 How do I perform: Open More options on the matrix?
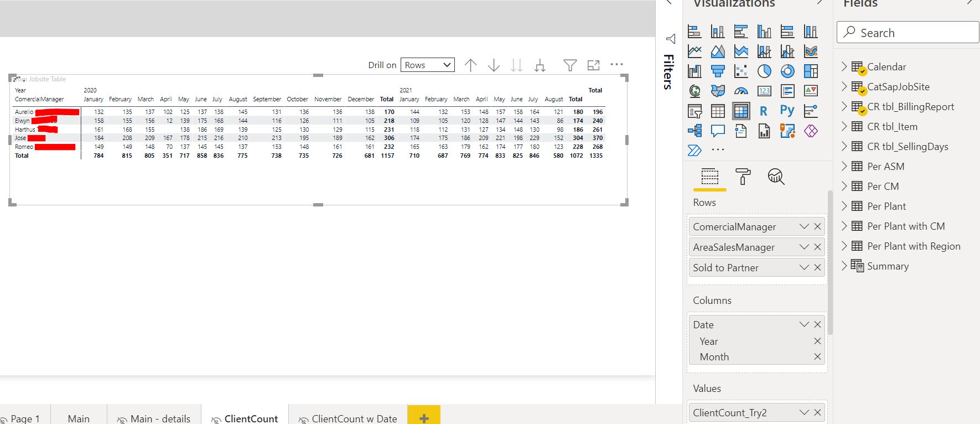click(616, 65)
